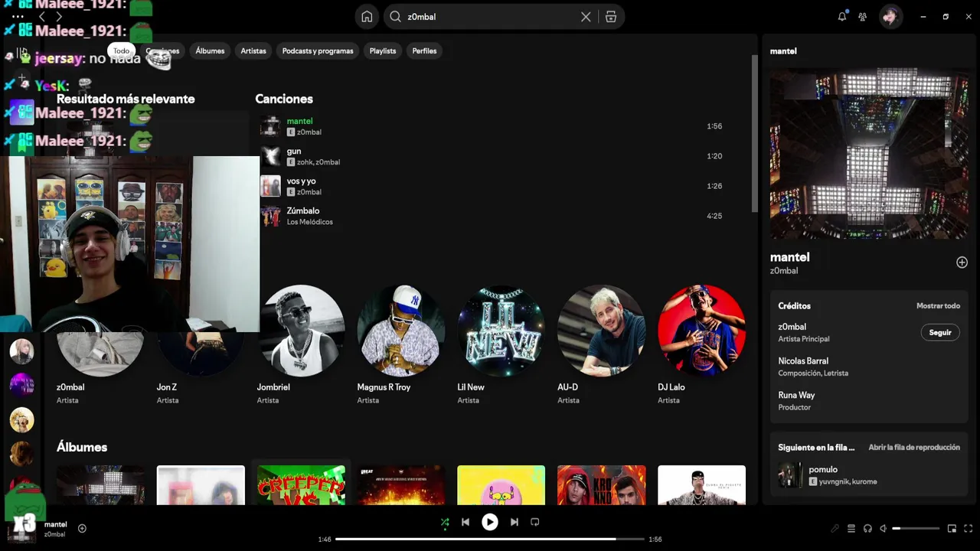Open the AU-D artist card

601,345
